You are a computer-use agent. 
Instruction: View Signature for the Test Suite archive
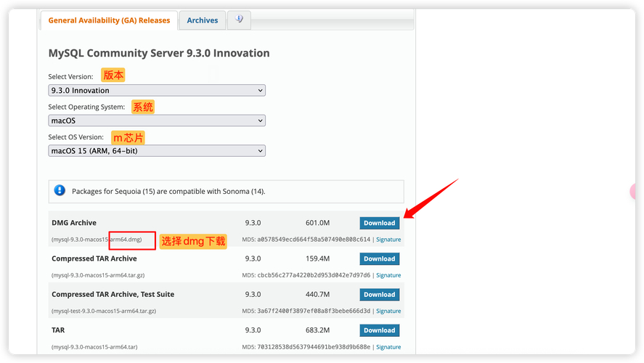point(388,311)
